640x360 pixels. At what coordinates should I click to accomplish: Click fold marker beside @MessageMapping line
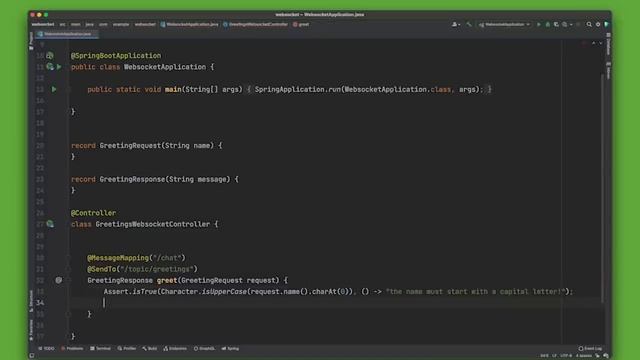tap(69, 258)
